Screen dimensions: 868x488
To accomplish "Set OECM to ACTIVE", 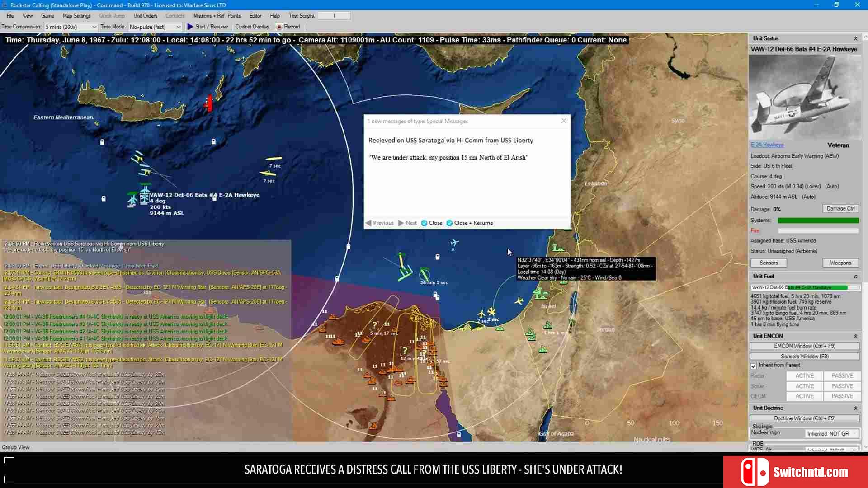I will [804, 396].
